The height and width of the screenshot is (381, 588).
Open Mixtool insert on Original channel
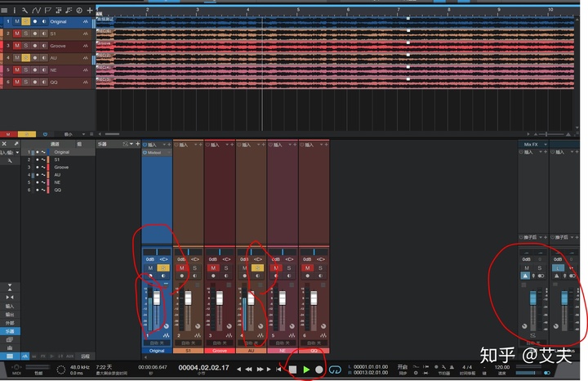[154, 153]
